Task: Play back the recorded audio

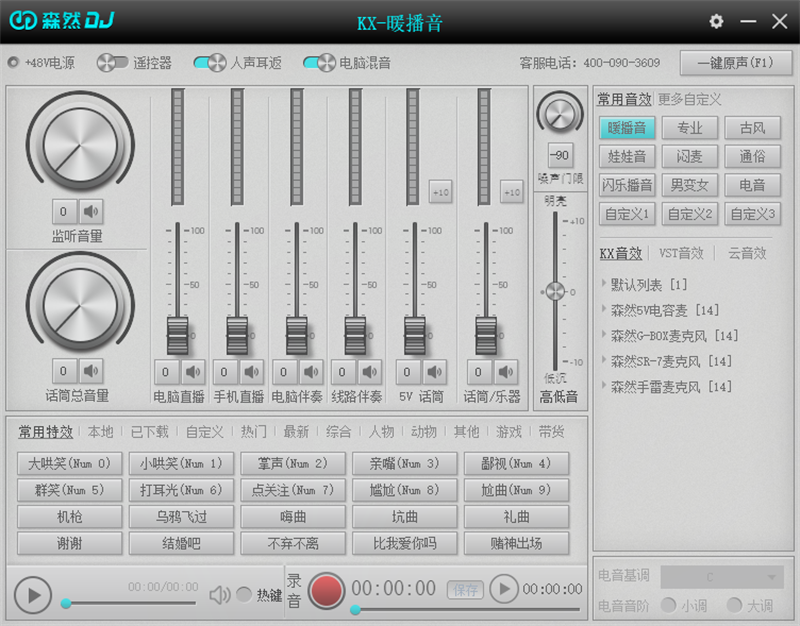Action: (x=504, y=590)
